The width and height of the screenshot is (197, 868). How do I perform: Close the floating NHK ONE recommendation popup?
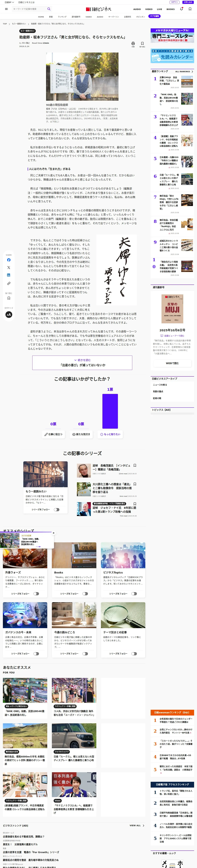[53, 533]
